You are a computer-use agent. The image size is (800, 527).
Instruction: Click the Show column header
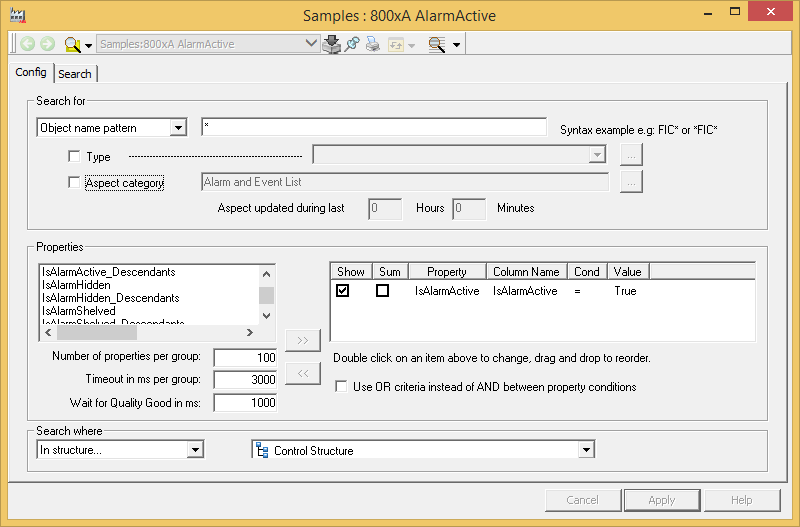tap(351, 272)
